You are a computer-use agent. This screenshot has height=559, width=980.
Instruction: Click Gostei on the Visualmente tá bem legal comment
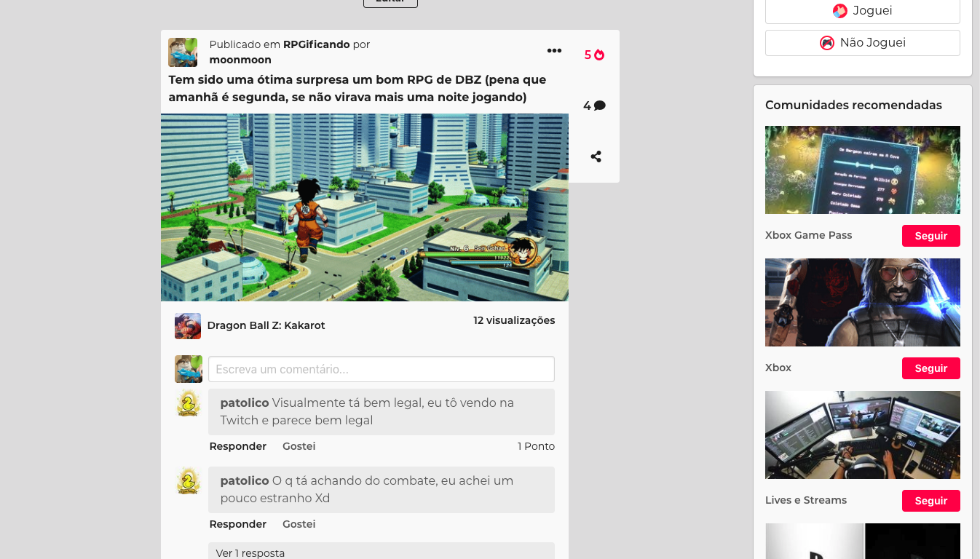(299, 446)
